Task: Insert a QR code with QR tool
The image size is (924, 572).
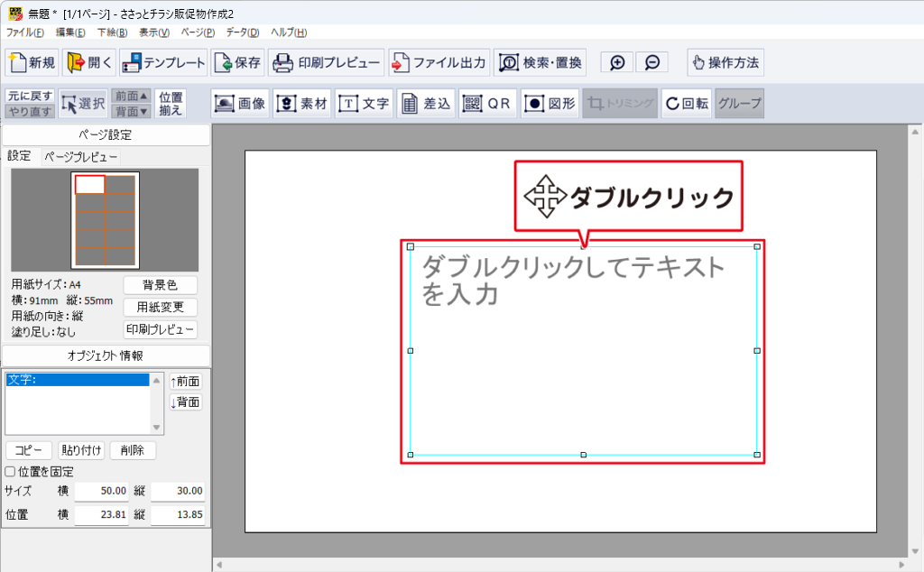Action: click(x=487, y=104)
